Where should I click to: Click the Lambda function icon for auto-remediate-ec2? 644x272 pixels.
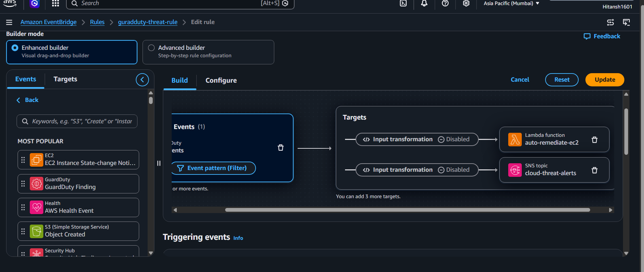(x=515, y=140)
